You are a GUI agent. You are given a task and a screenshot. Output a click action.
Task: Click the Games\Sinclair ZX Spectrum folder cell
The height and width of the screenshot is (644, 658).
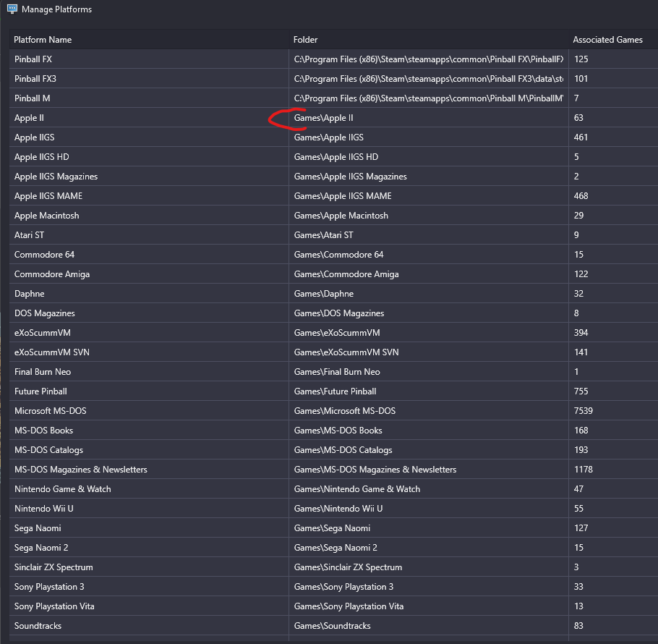pyautogui.click(x=429, y=567)
